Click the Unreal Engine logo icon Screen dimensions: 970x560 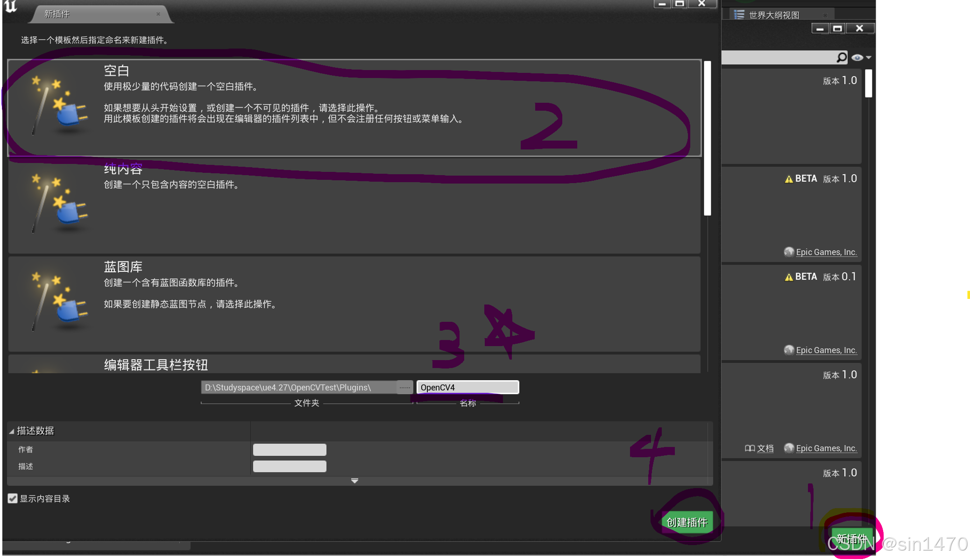tap(10, 7)
